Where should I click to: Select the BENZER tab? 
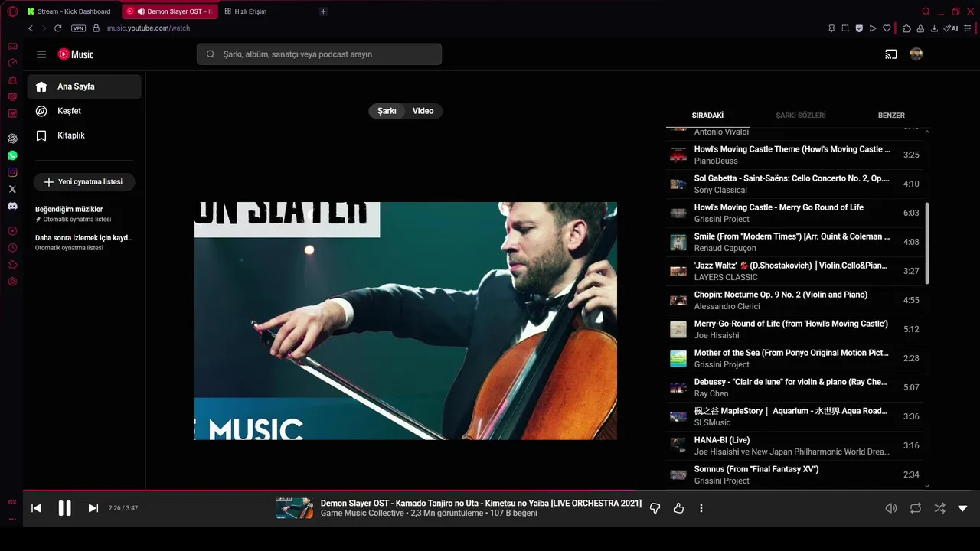coord(891,116)
